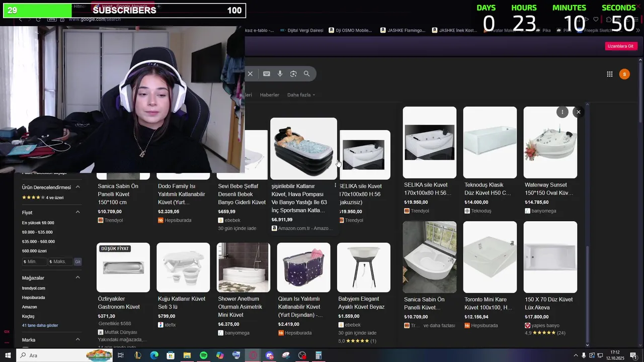Open the three-dot menu on Waterway Sunset image
Viewport: 644px width, 362px height.
[x=562, y=112]
